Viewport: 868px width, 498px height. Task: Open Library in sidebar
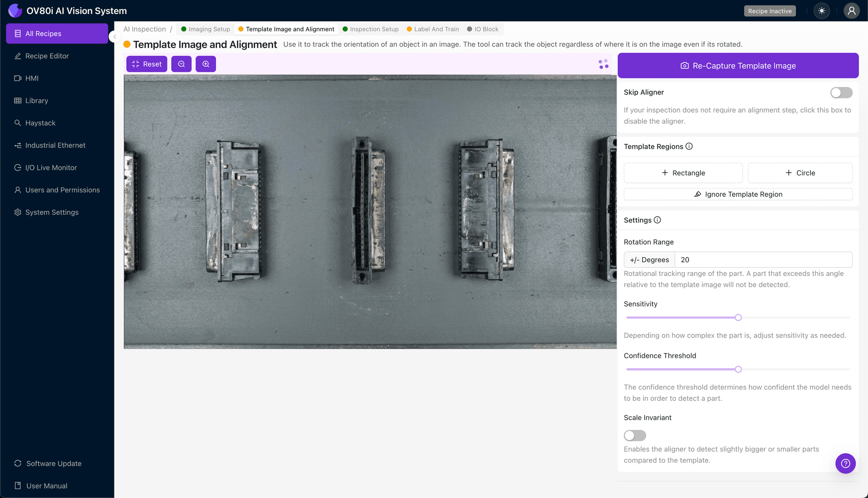point(57,100)
